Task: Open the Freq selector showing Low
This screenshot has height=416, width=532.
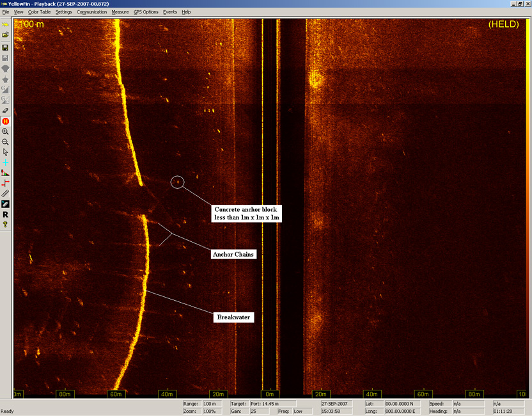Action: tap(304, 411)
